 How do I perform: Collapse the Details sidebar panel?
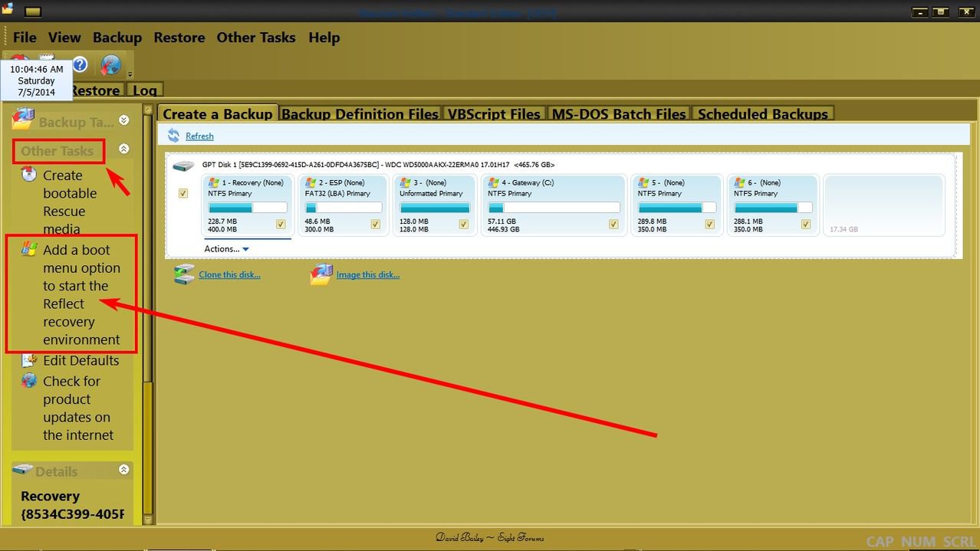[x=124, y=469]
